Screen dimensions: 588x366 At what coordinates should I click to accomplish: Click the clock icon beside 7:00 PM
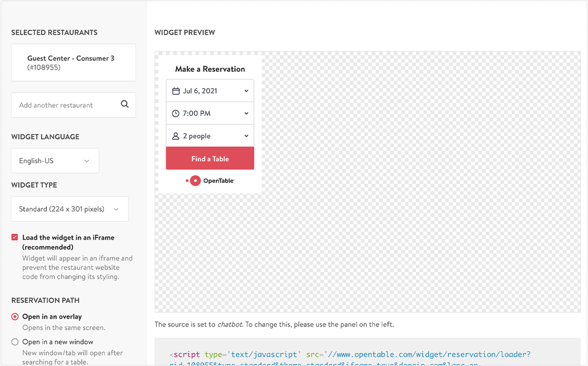tap(175, 113)
